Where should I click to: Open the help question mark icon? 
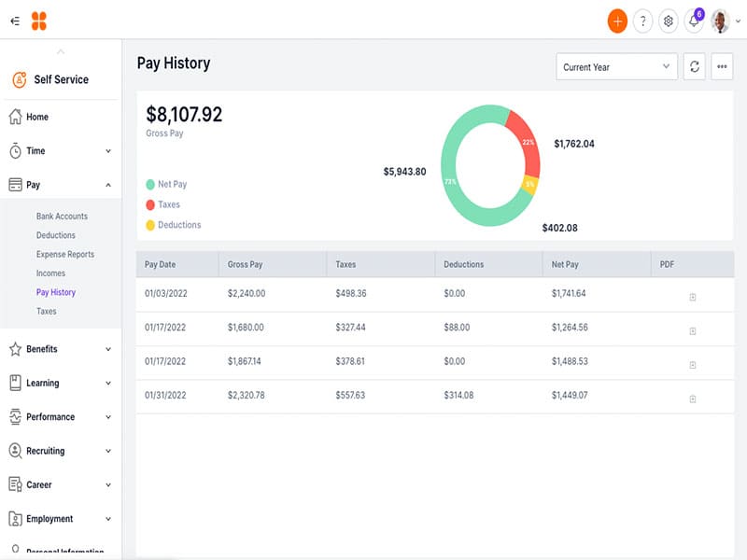point(642,21)
